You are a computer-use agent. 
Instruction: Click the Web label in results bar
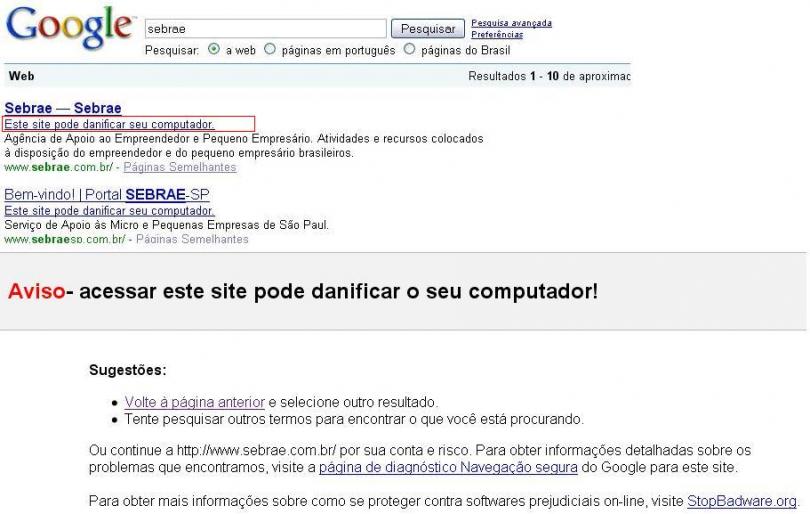pyautogui.click(x=20, y=76)
